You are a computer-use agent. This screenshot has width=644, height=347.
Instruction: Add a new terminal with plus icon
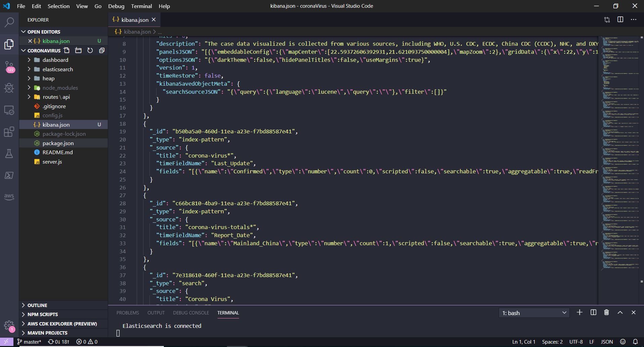coord(580,312)
